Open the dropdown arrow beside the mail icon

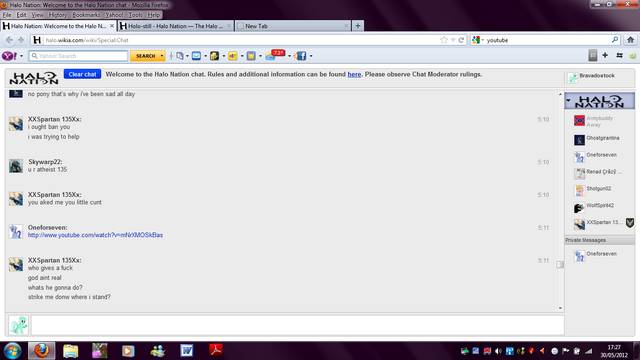205,56
